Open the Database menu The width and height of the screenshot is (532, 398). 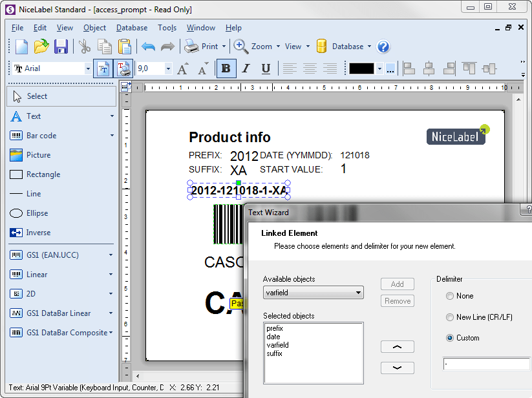coord(132,28)
